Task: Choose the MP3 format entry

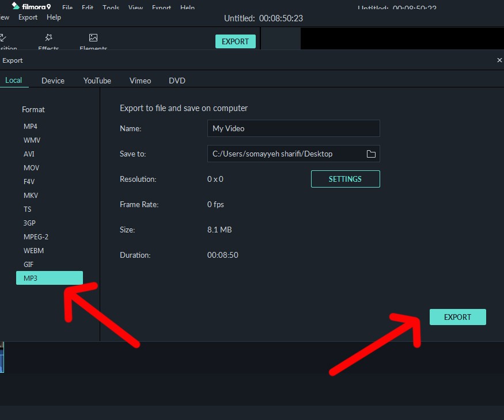Action: pos(49,278)
